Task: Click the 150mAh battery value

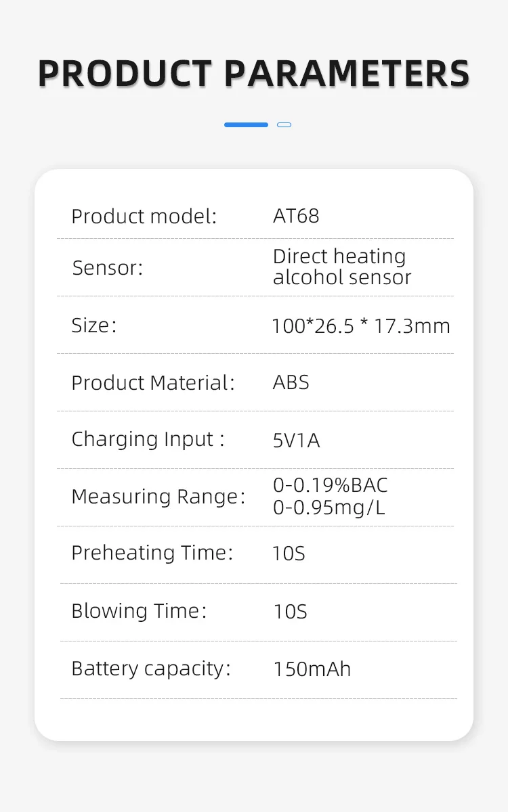Action: [312, 669]
